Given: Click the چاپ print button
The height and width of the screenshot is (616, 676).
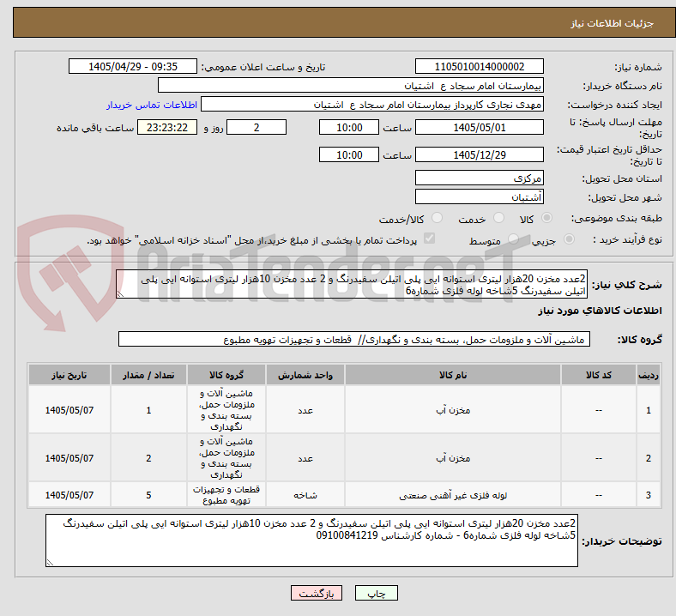Looking at the screenshot, I should [377, 594].
